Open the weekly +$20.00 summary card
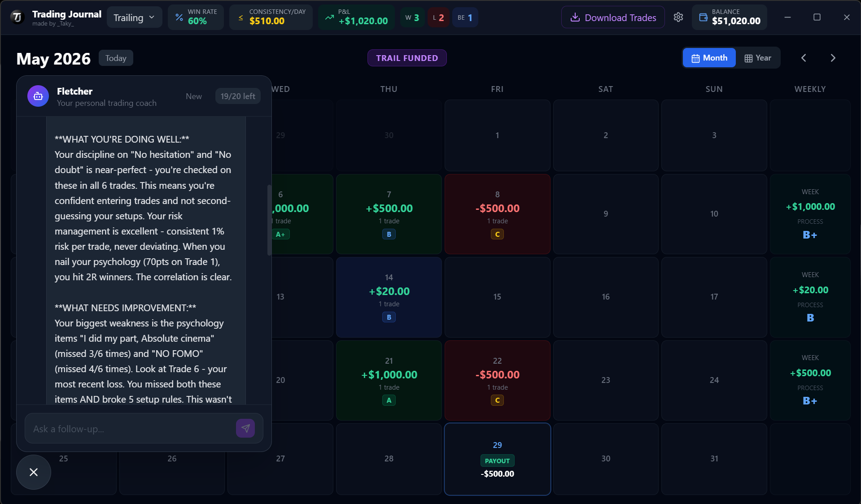861x504 pixels. (810, 297)
